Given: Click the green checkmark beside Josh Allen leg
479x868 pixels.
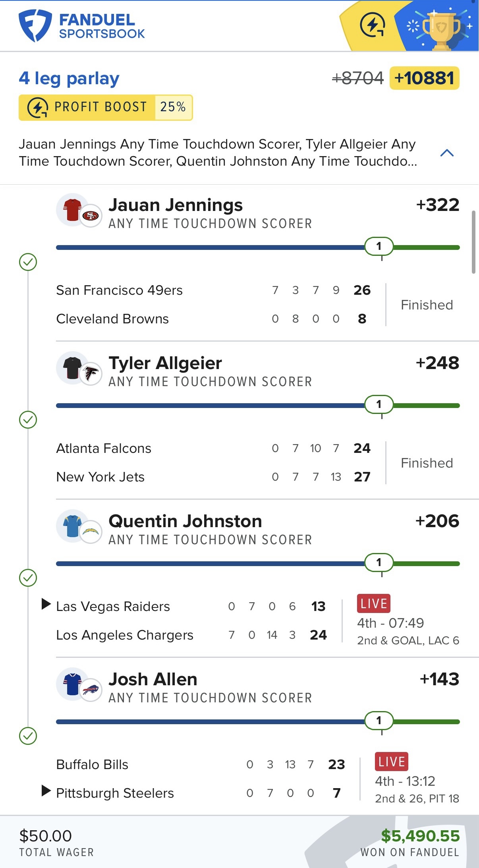Looking at the screenshot, I should [x=28, y=736].
